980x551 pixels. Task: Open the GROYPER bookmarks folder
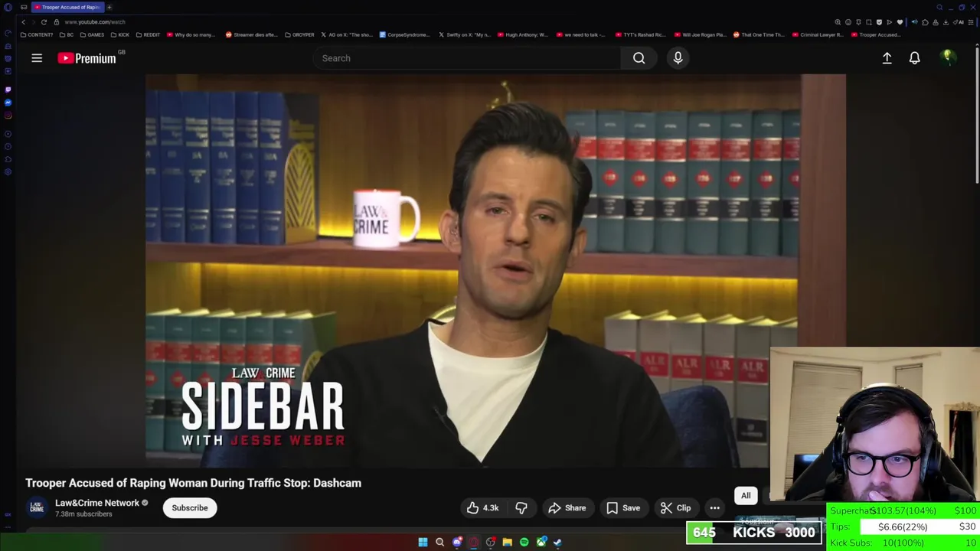click(299, 34)
